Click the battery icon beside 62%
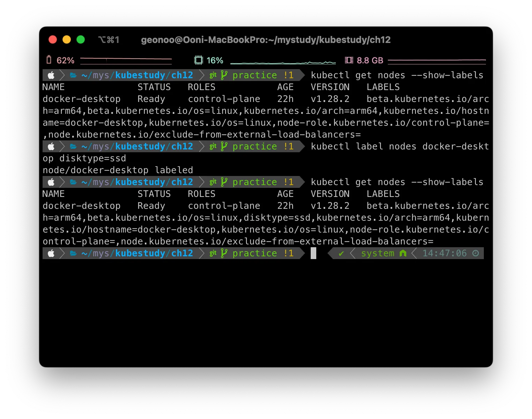 coord(49,60)
